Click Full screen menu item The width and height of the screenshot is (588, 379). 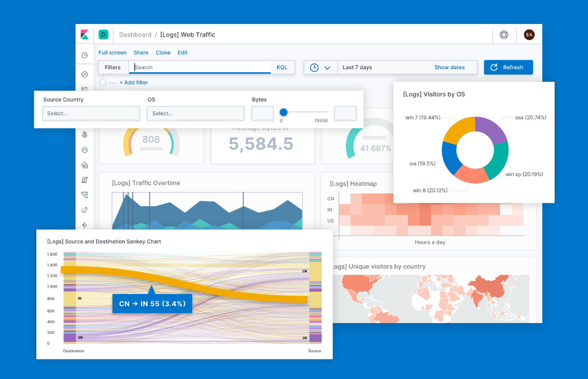112,53
